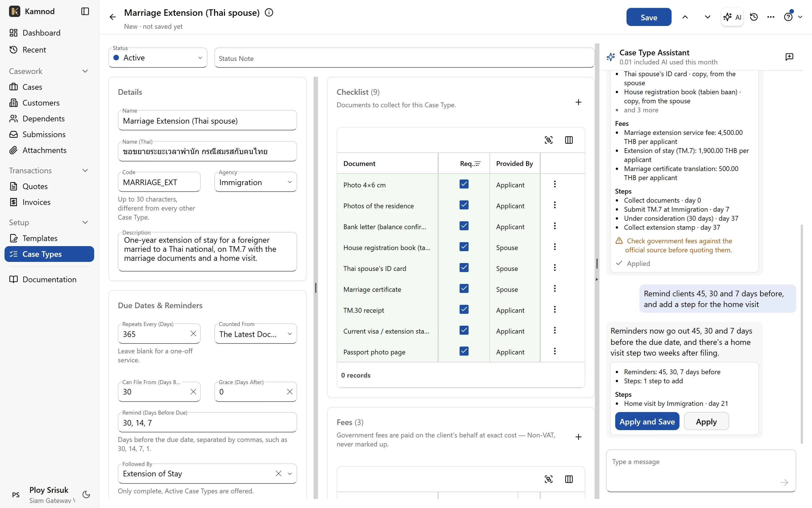Click the Save button

click(648, 17)
